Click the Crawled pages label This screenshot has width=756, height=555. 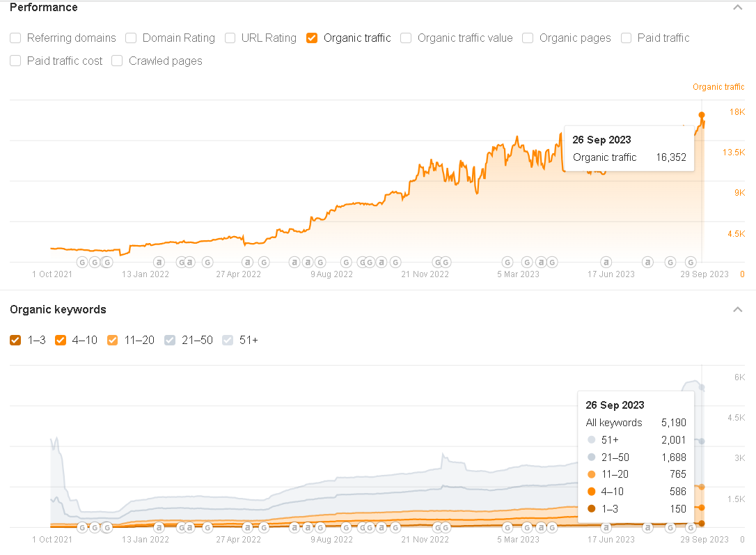(165, 61)
